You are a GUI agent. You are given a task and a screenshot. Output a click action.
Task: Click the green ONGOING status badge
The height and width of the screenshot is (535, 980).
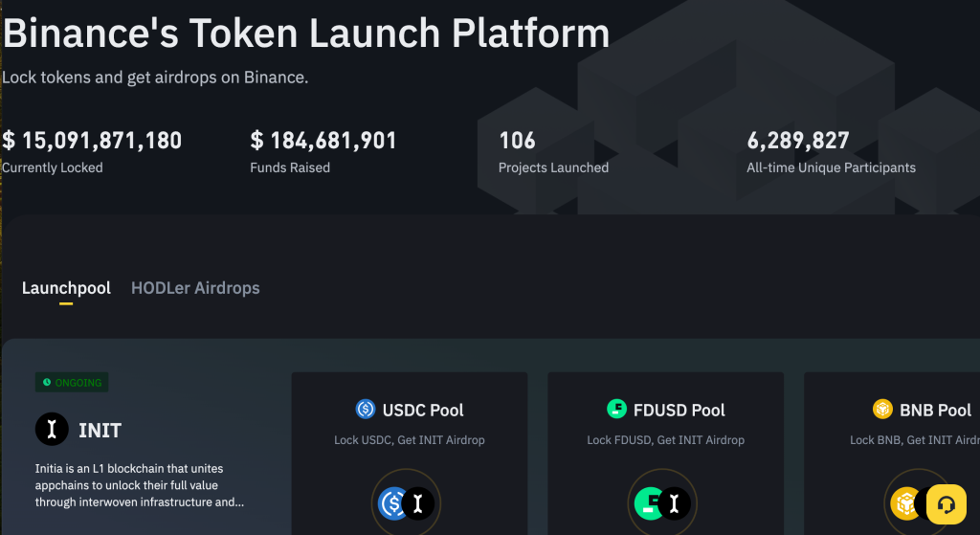[72, 383]
